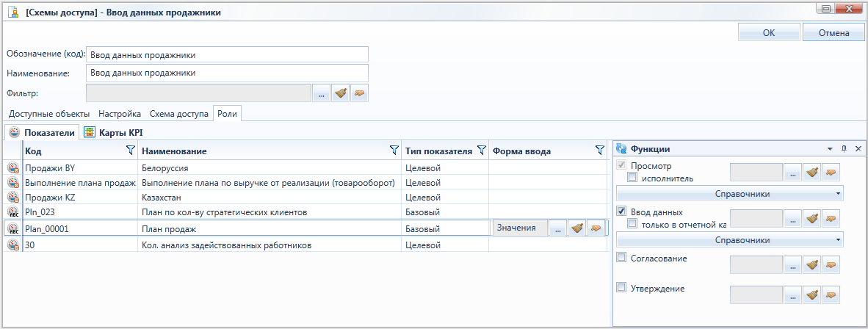This screenshot has width=868, height=329.
Task: Open Функции panel dropdown arrow menu
Action: click(830, 149)
